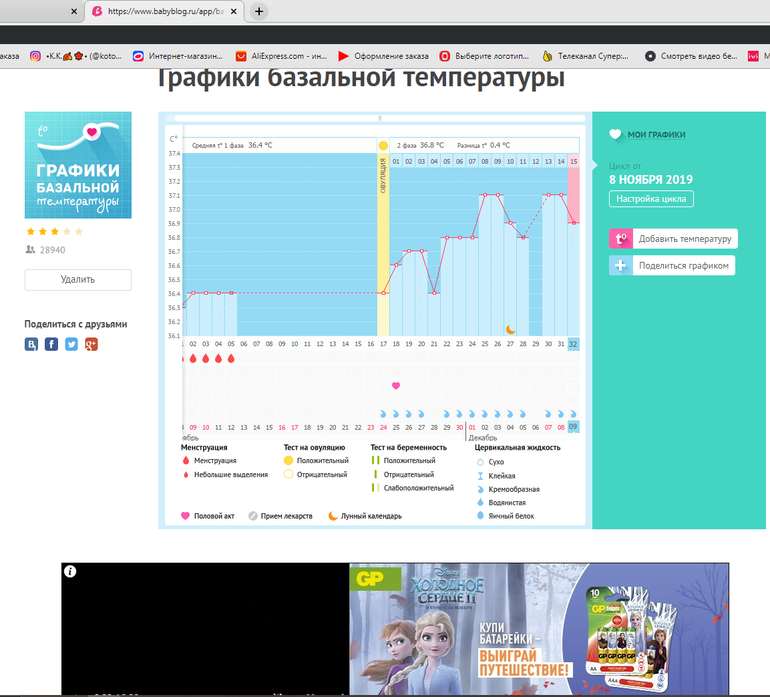Click the orange moon icon in the chart
The image size is (770, 697).
pyautogui.click(x=510, y=328)
